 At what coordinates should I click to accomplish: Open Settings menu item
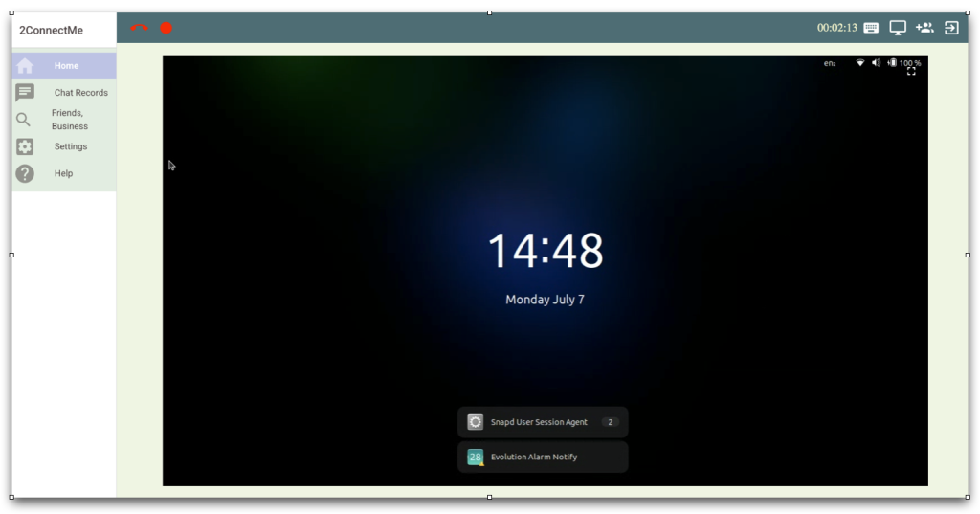(x=64, y=146)
